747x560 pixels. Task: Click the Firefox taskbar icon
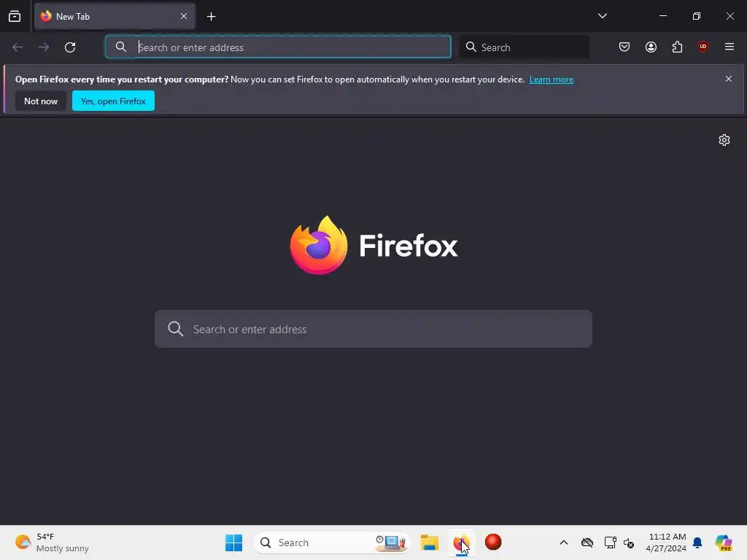[x=461, y=542]
